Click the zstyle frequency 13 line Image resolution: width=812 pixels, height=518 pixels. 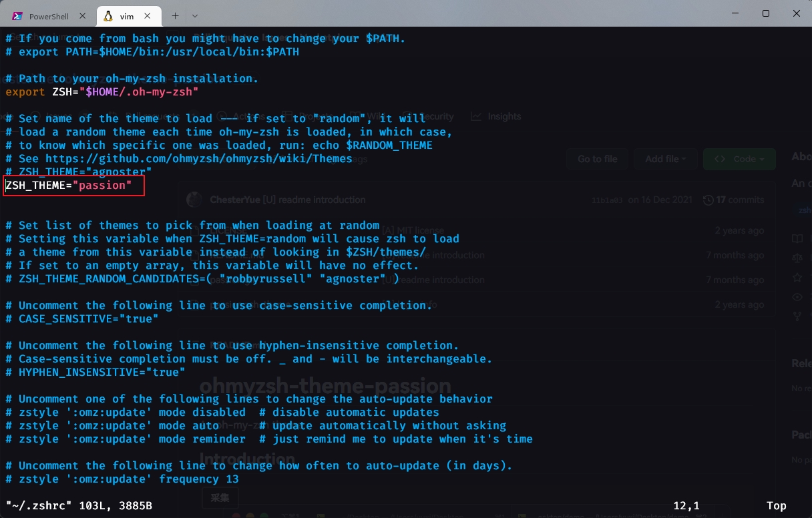pos(122,479)
